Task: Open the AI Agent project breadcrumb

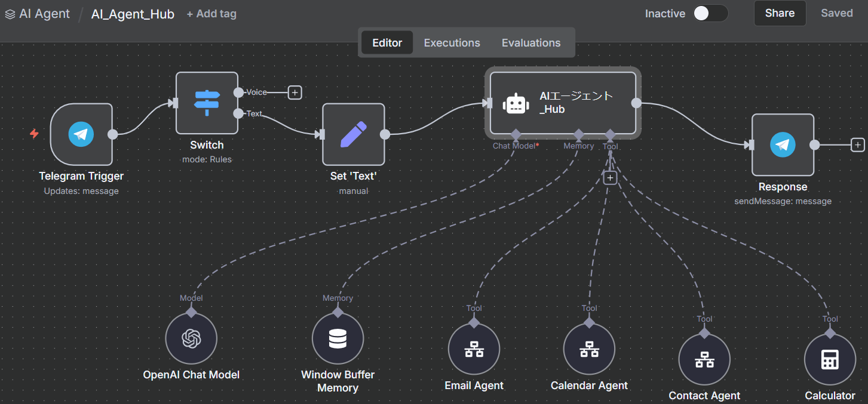Action: 44,14
